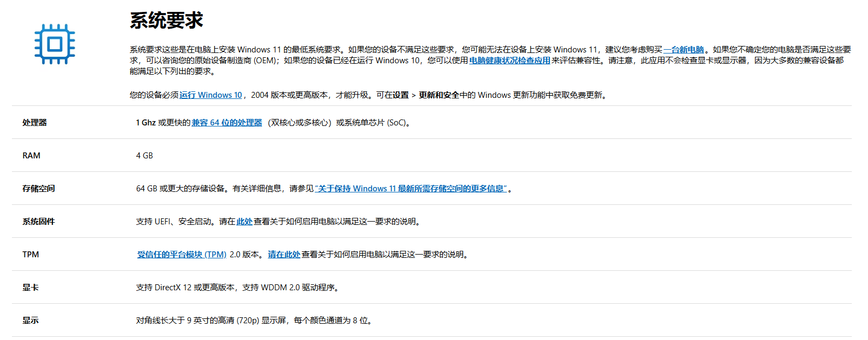Click the DirectX 12 graphics requirement text
The image size is (868, 340).
238,288
